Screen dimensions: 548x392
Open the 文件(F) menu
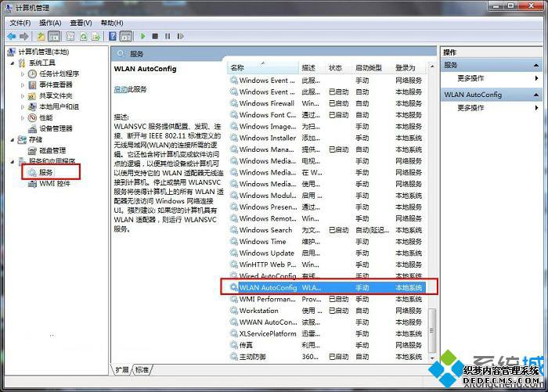pos(20,23)
